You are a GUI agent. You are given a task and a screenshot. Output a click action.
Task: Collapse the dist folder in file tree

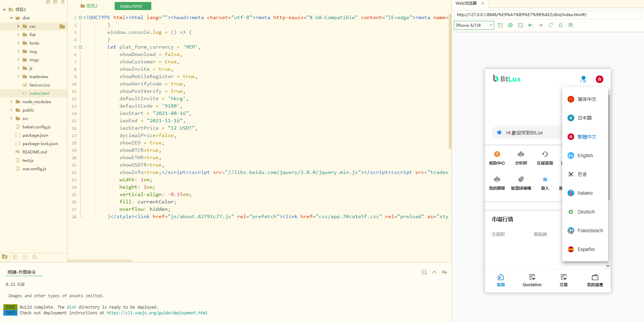[11, 18]
